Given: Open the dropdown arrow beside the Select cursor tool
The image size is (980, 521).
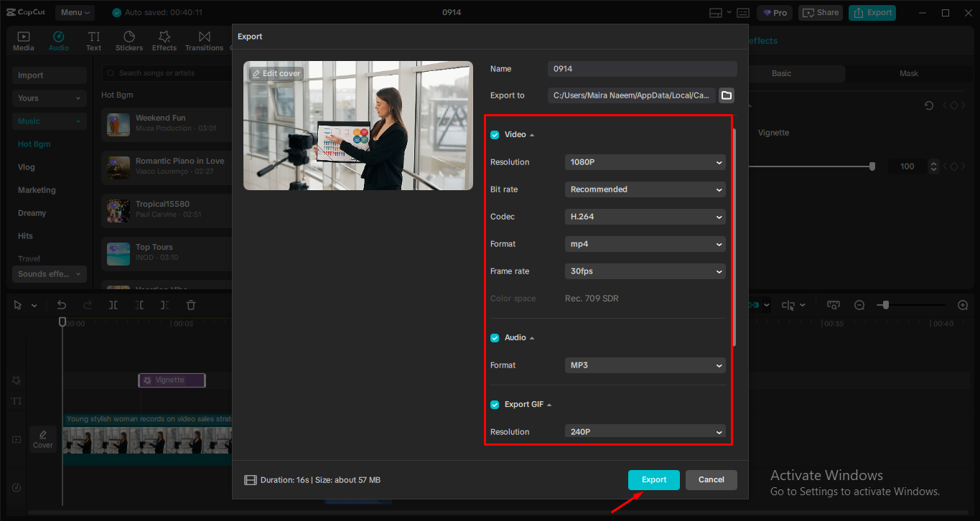Looking at the screenshot, I should pos(34,306).
